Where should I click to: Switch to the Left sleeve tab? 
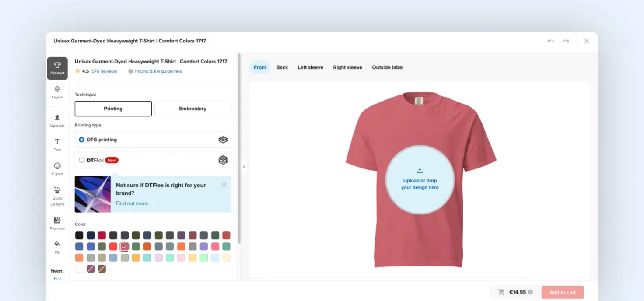point(310,67)
